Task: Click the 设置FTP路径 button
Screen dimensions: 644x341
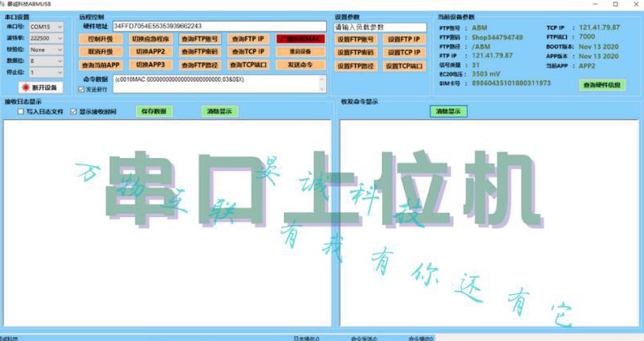Action: 356,66
